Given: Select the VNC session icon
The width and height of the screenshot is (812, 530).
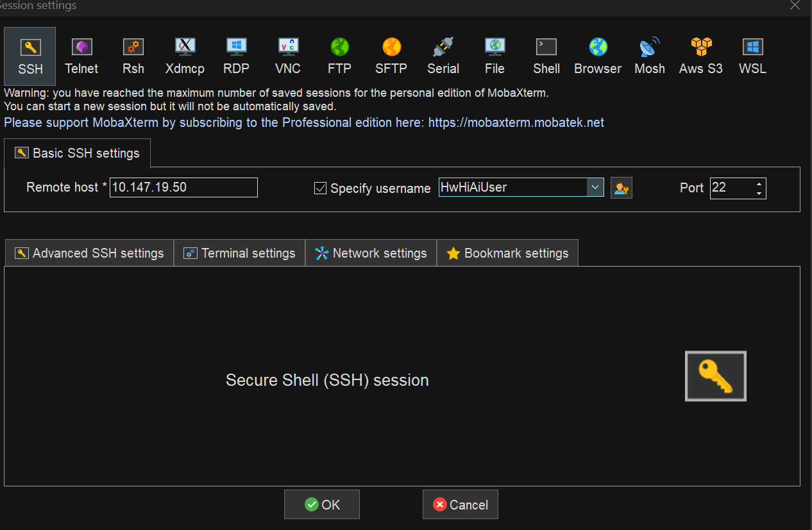Looking at the screenshot, I should (x=288, y=56).
